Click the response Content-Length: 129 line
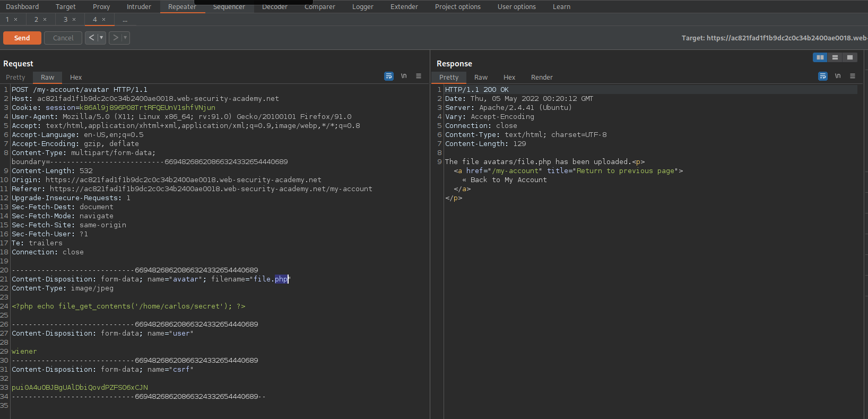Image resolution: width=868 pixels, height=419 pixels. point(485,144)
